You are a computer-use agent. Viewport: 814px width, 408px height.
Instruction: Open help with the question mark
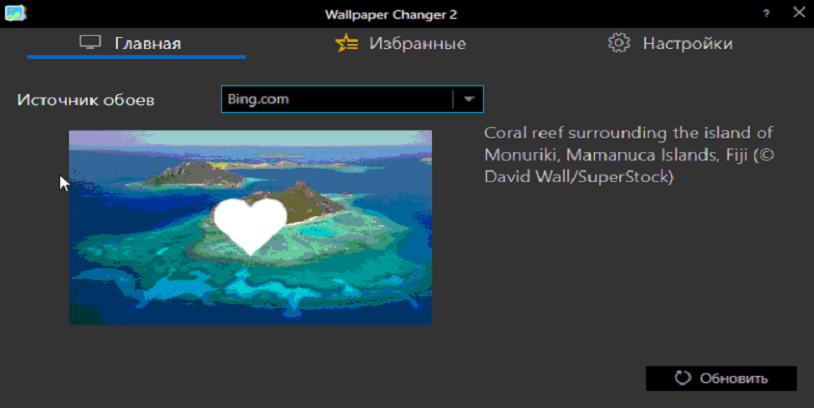click(766, 13)
